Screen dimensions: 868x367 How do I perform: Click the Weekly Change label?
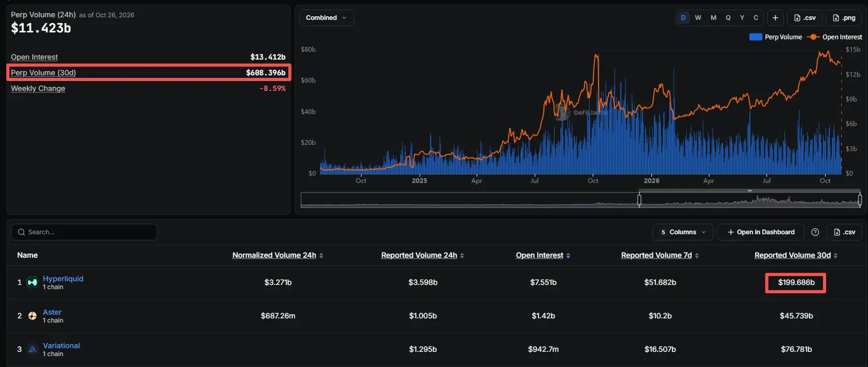[x=38, y=88]
